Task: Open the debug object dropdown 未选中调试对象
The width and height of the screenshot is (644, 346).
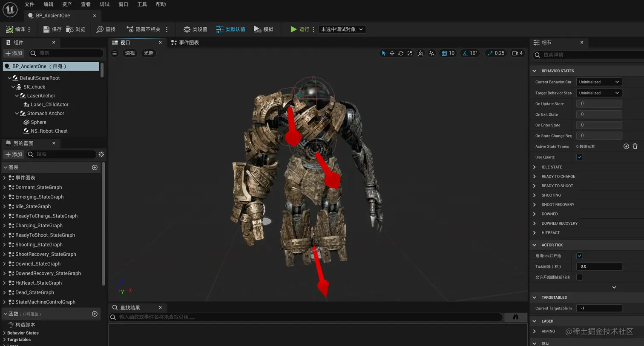Action: tap(342, 29)
